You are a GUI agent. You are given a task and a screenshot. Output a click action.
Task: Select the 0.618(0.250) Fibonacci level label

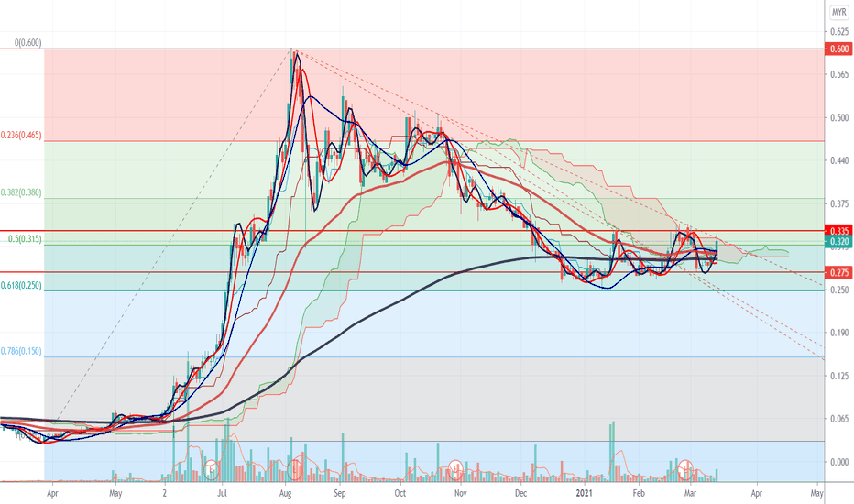(21, 285)
